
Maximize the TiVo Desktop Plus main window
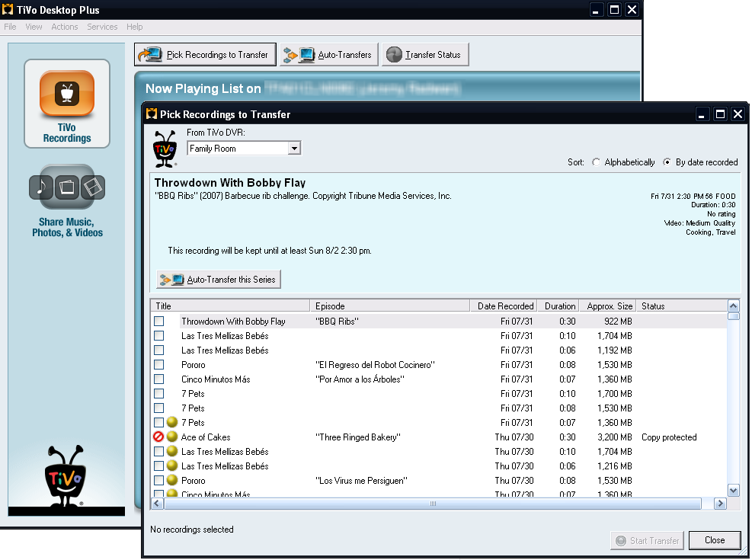[x=614, y=10]
